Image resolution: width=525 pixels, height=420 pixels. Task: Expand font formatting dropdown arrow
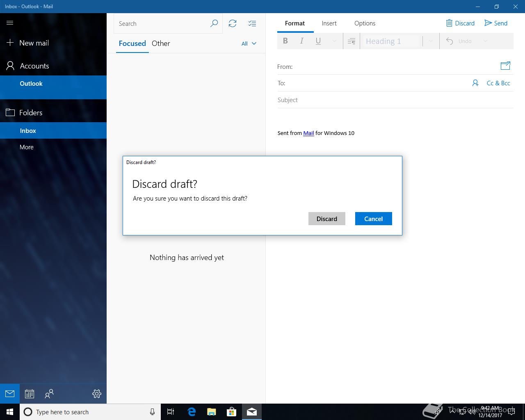[x=334, y=41]
